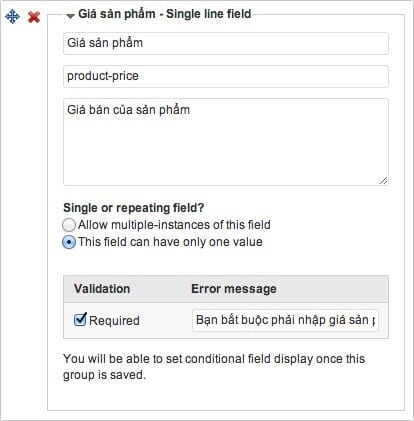This screenshot has height=421, width=414.
Task: Focus the field name input 'Giá sản phẩm'
Action: (x=226, y=43)
